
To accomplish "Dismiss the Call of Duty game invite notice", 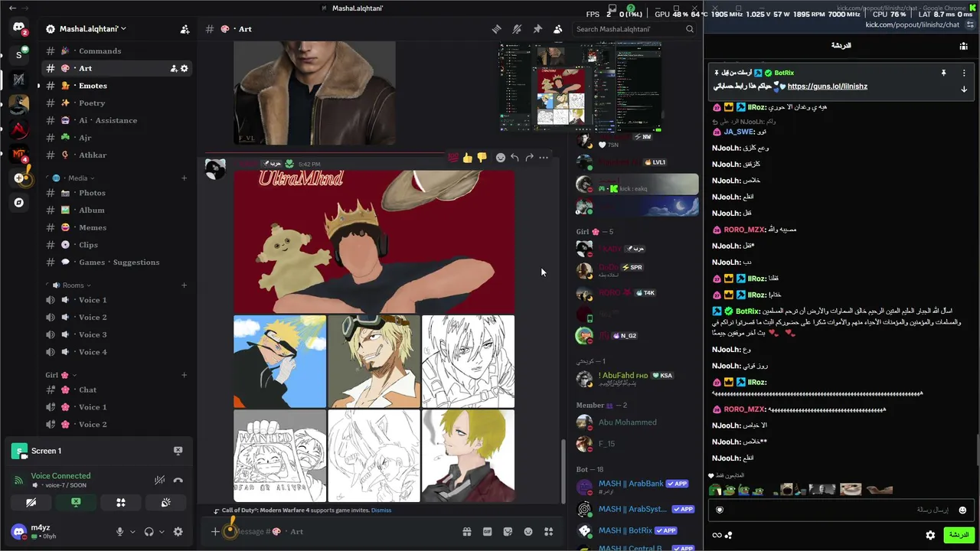I will tap(381, 510).
